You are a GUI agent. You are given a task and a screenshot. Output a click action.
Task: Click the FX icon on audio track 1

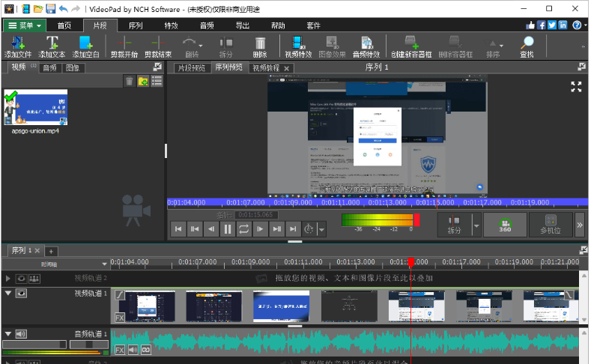(x=120, y=350)
